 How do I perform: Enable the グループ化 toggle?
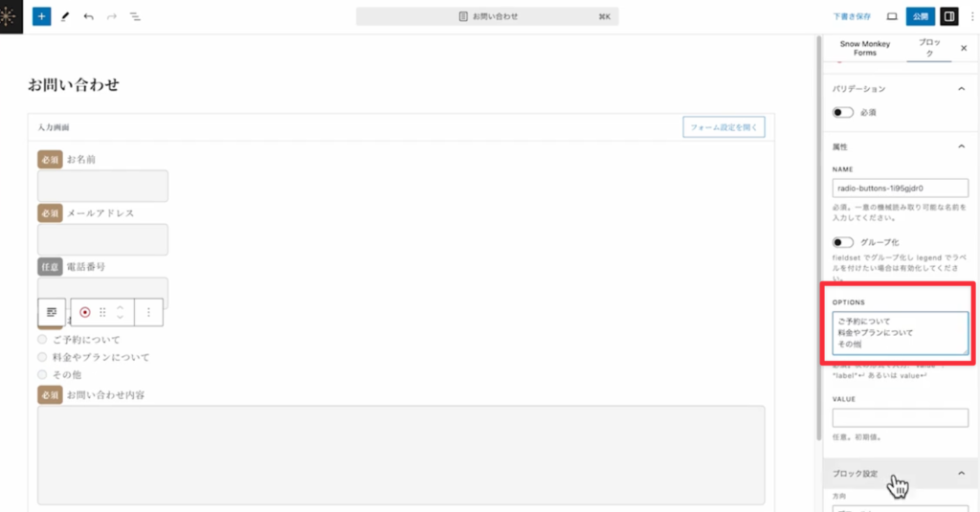click(843, 242)
